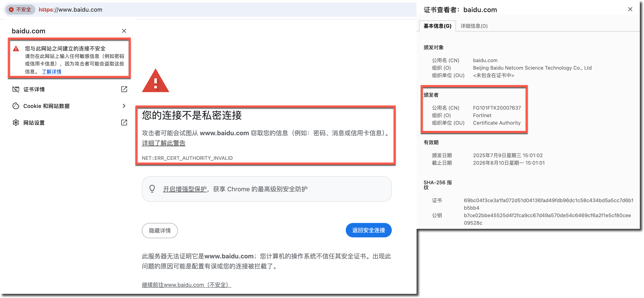Close the baidu.com site info popup
Screen dimensions: 644x298
coord(124,31)
